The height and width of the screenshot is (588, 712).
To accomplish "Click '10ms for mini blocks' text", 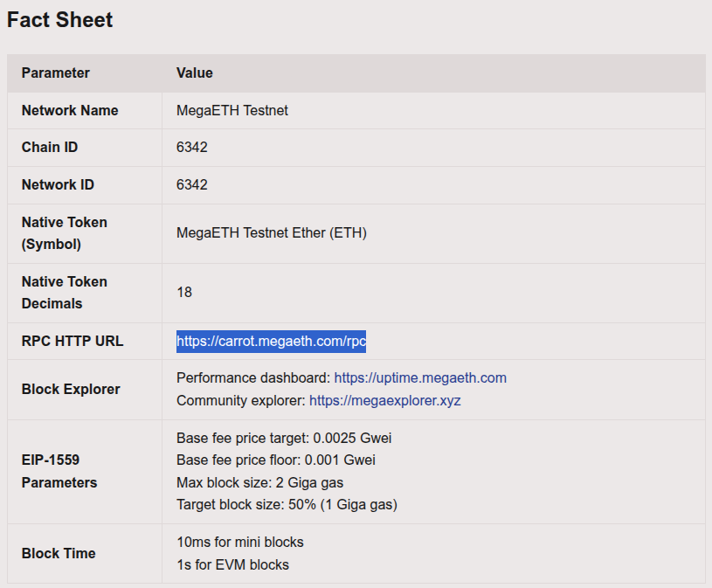I will pyautogui.click(x=239, y=543).
